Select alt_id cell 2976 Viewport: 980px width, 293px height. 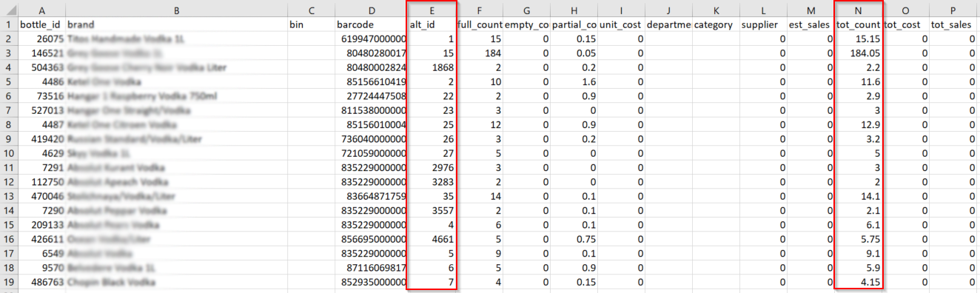432,168
